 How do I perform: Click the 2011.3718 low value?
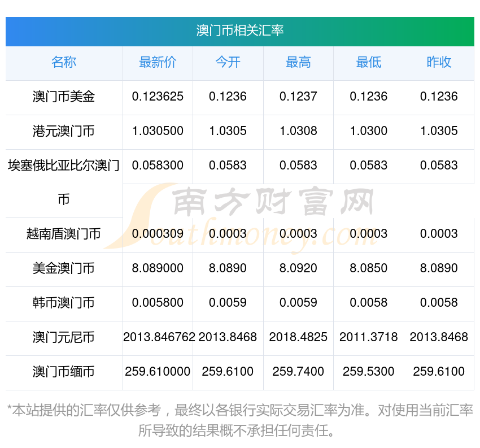(x=369, y=337)
